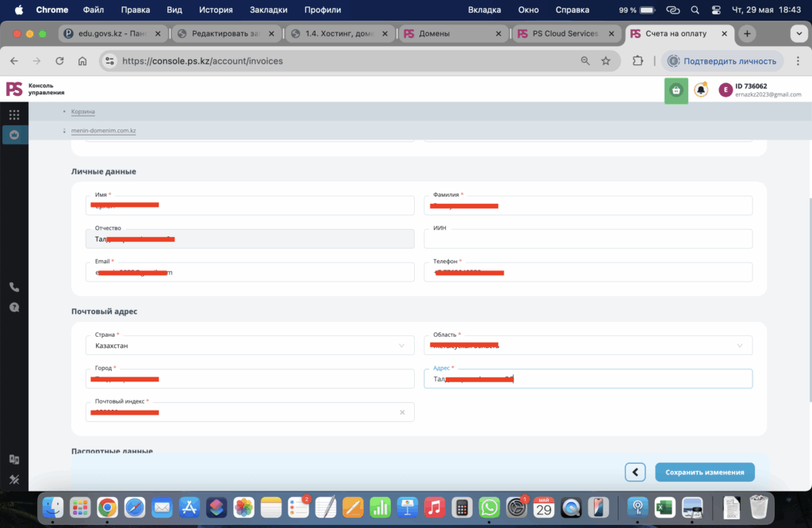Open WhatsApp from the Dock

pyautogui.click(x=489, y=507)
